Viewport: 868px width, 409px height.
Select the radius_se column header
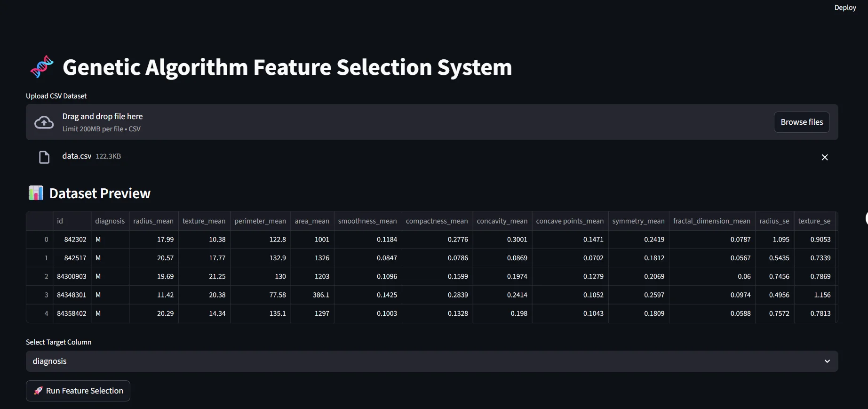point(775,221)
